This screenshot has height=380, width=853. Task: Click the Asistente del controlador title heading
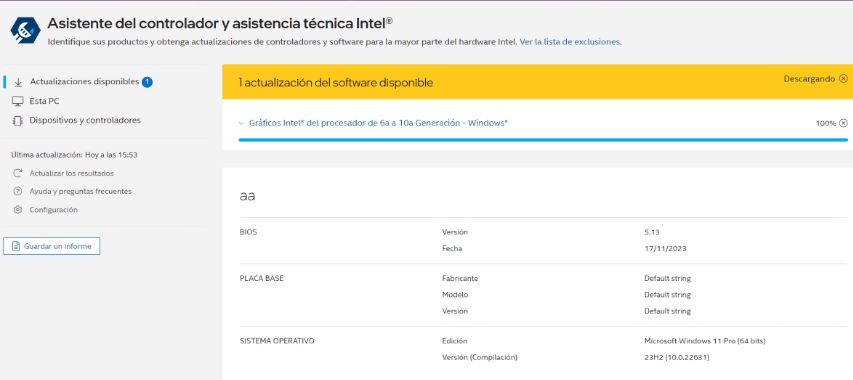220,23
